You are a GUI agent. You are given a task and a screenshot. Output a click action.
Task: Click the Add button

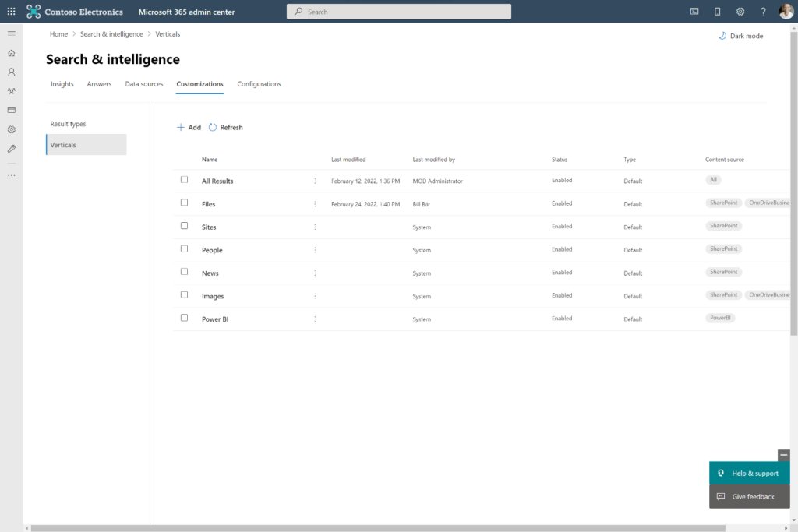189,127
